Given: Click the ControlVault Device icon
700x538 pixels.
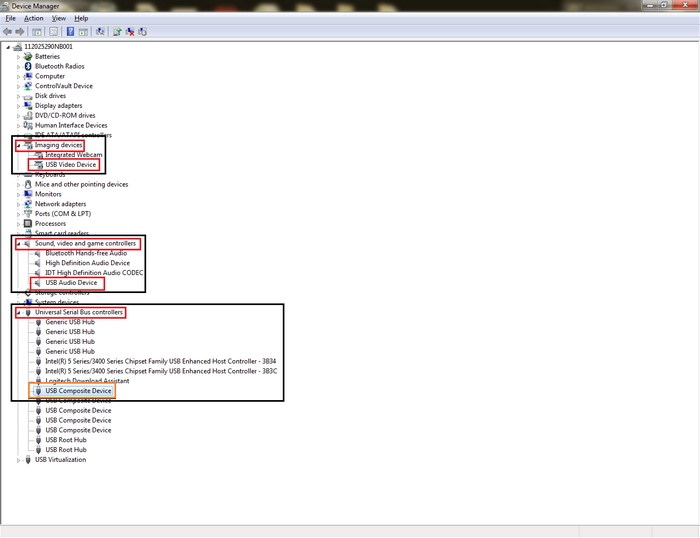Looking at the screenshot, I should (x=28, y=86).
